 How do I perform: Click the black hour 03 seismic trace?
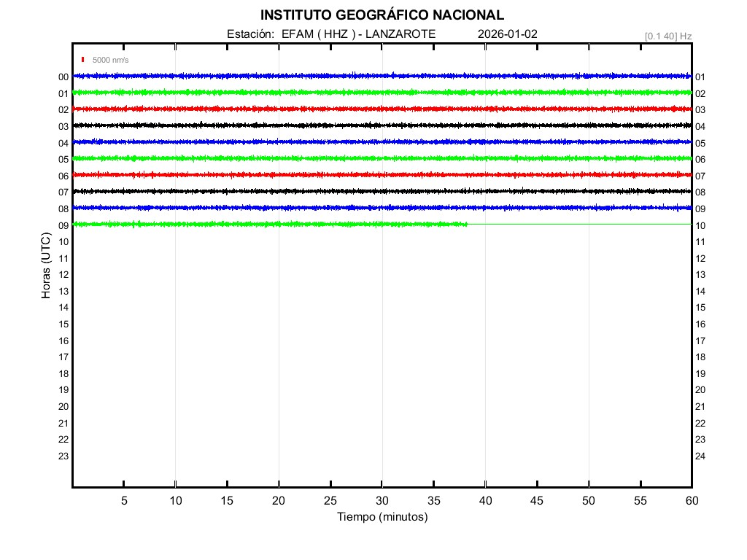[x=382, y=125]
